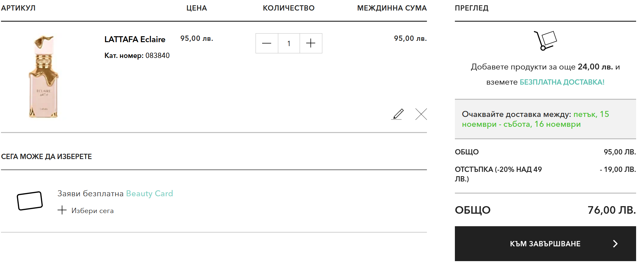The image size is (644, 271).
Task: Select the Избери сега option
Action: (92, 211)
